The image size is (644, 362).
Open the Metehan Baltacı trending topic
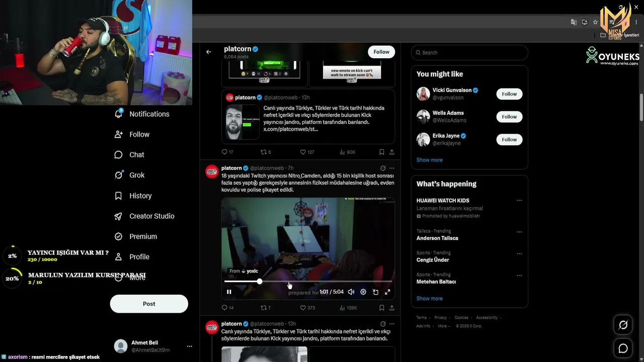[x=436, y=282]
